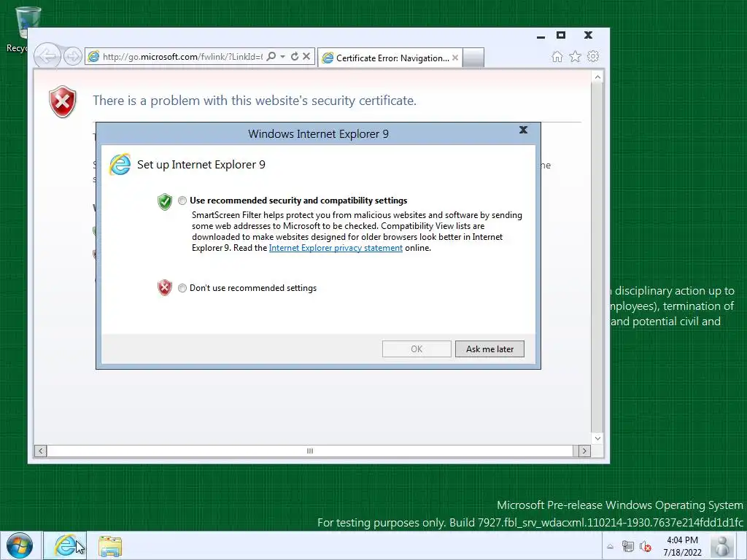Go to the Home page icon
Screen dimensions: 747x560
[x=557, y=57]
